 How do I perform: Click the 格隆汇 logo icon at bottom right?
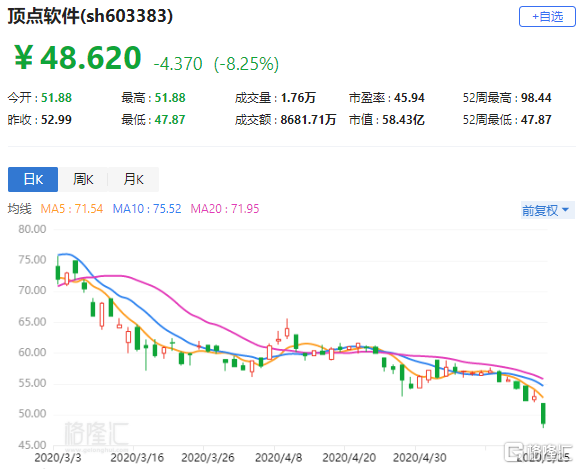point(514,451)
